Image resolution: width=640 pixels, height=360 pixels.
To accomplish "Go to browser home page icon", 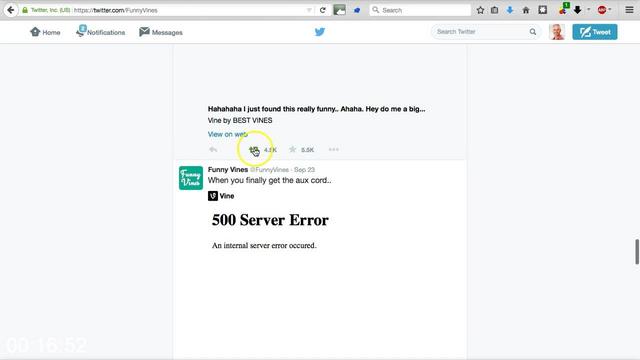I will [x=526, y=10].
